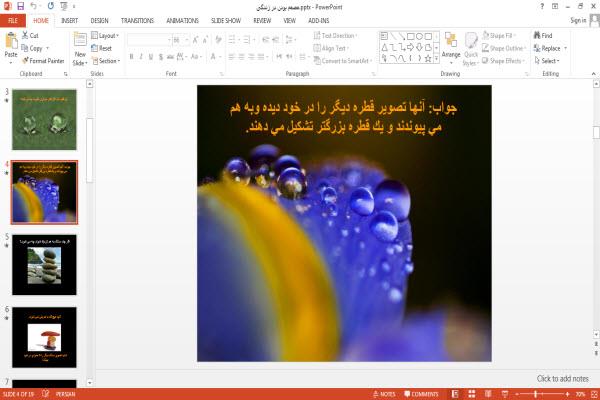The height and width of the screenshot is (400, 600).
Task: Switch to the SLIDE SHOW tab
Action: [226, 21]
